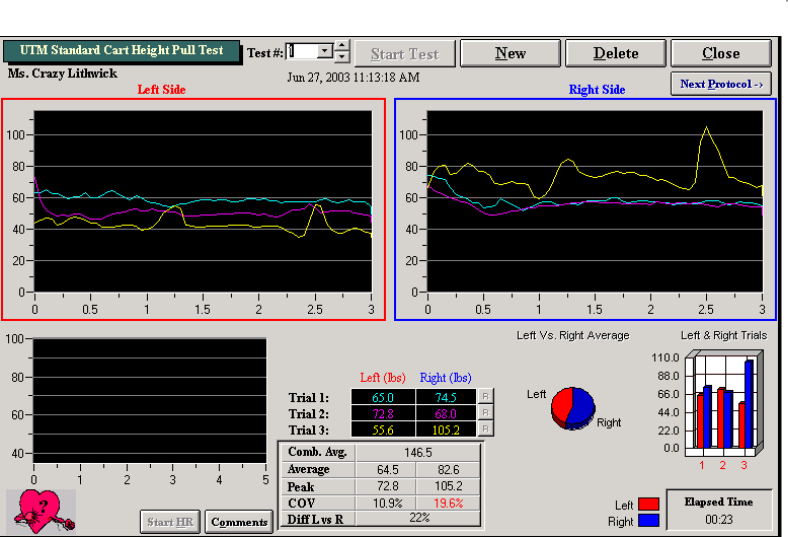Select Trial 2 right value 68.0
788x537 pixels.
(x=446, y=413)
